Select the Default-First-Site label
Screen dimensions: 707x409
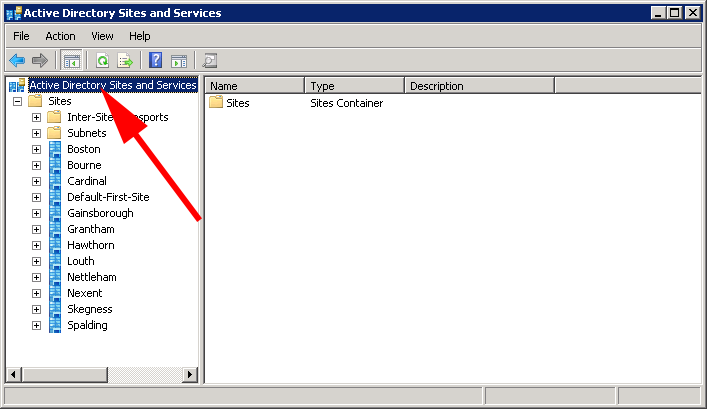coord(108,197)
